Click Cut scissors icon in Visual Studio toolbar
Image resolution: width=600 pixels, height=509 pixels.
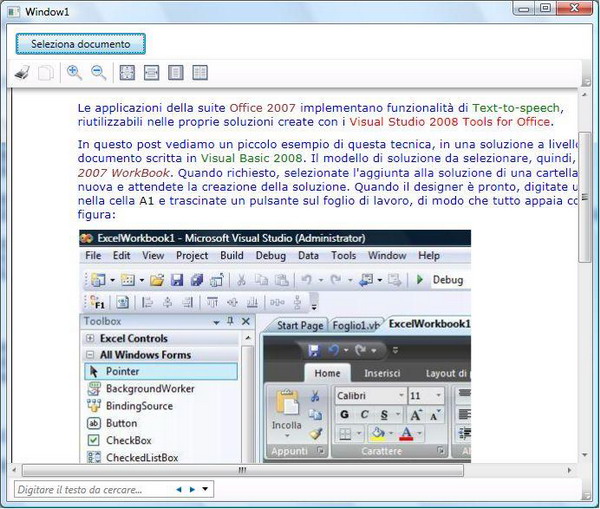[x=241, y=280]
